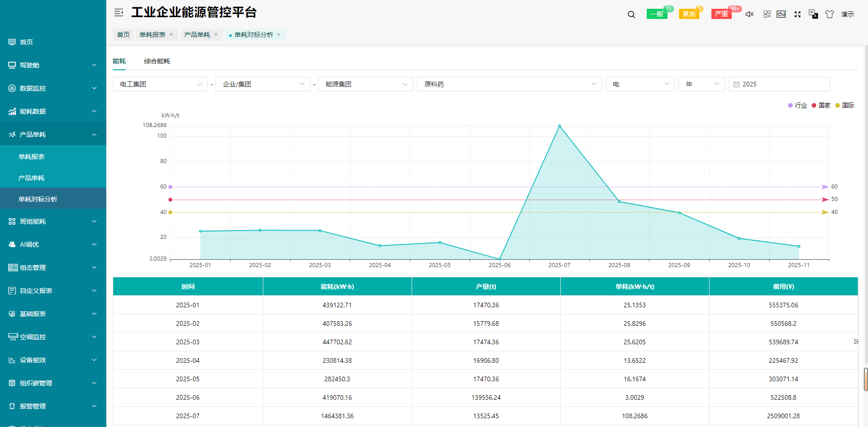Click the search magnifier icon
This screenshot has width=868, height=427.
coord(631,14)
